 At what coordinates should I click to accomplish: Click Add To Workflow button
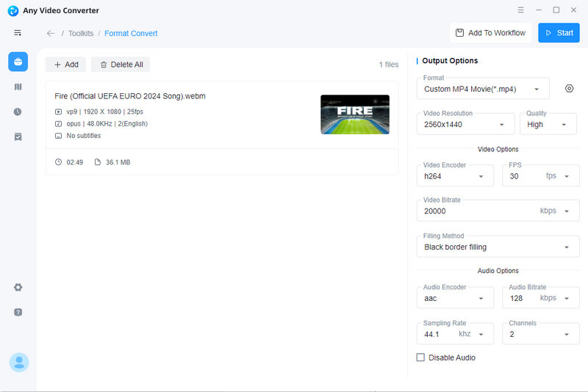pos(490,33)
